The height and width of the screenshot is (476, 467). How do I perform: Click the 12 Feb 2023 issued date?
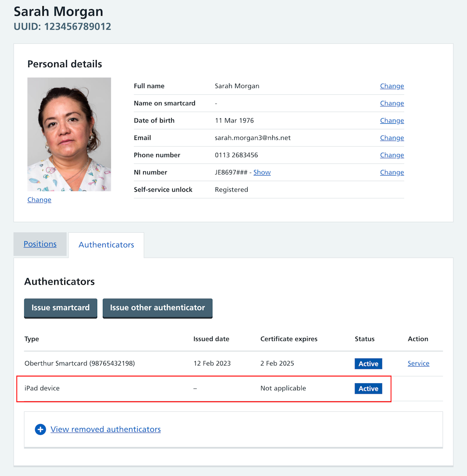212,363
